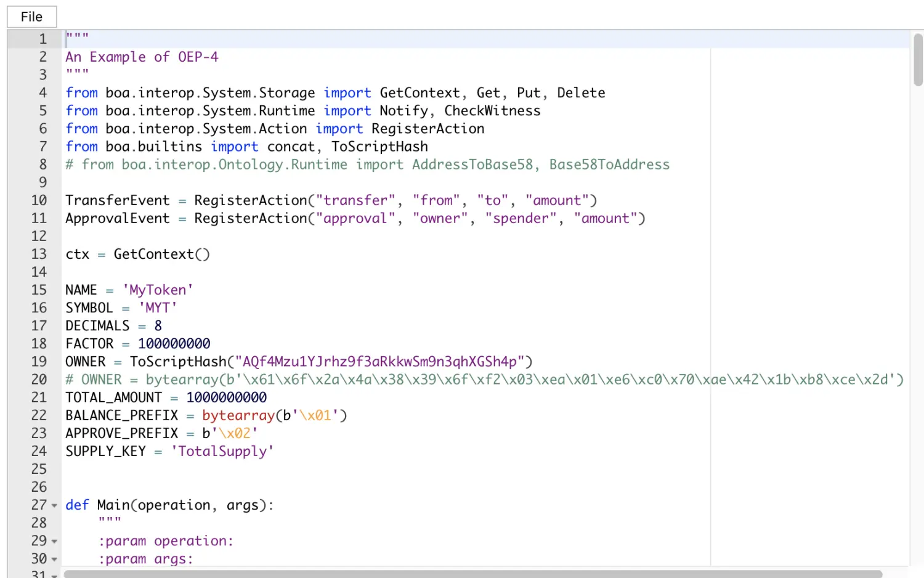
Task: Click 'NAME' constant name
Action: pos(81,290)
